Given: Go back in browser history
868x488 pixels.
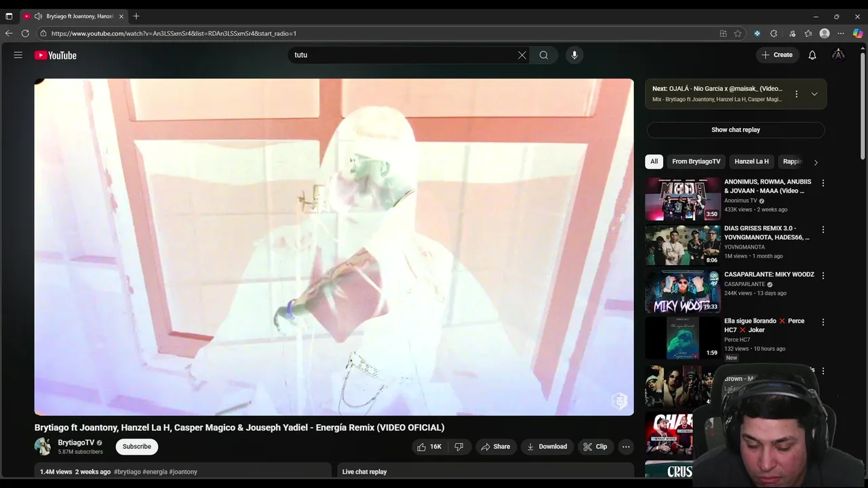Looking at the screenshot, I should coord(9,33).
